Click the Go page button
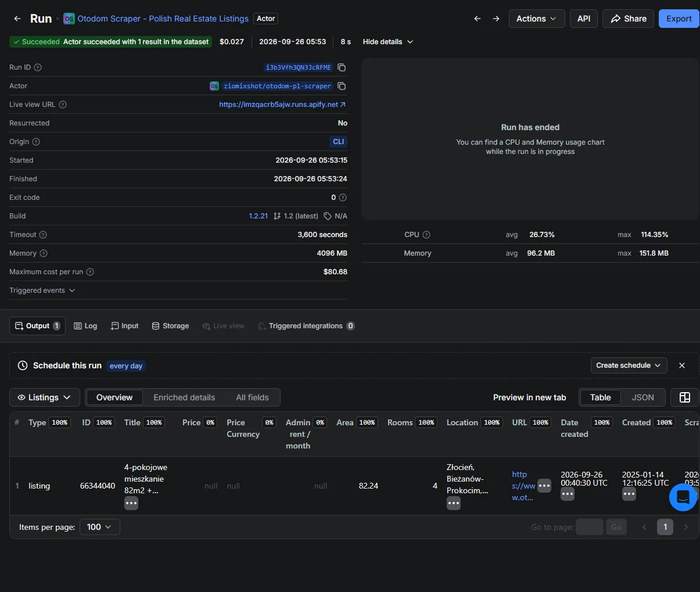The width and height of the screenshot is (700, 592). [x=616, y=527]
